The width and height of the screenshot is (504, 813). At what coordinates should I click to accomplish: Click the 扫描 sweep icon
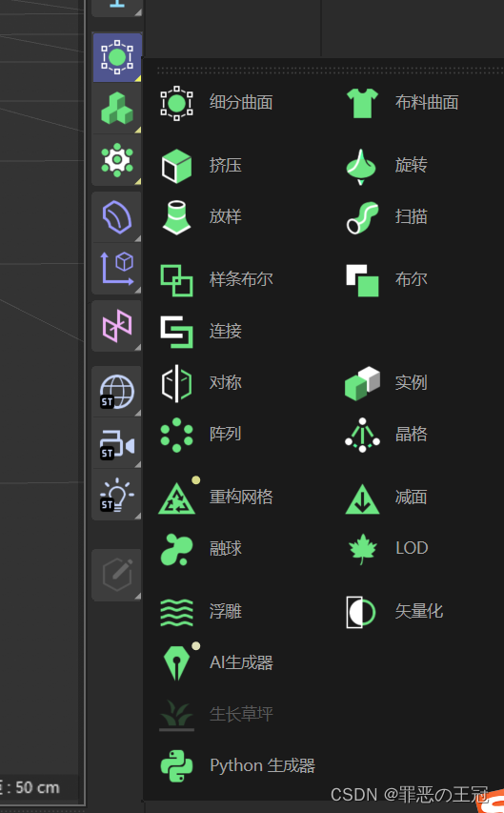pyautogui.click(x=362, y=217)
